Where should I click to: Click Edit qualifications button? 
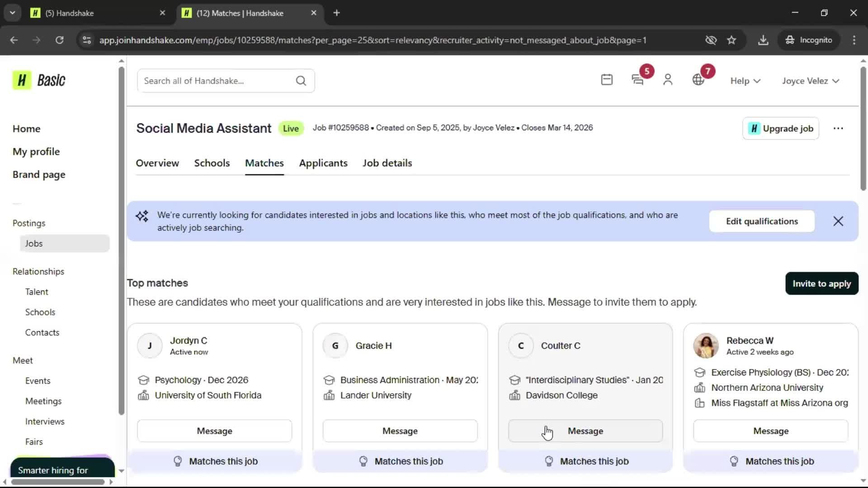(x=762, y=221)
